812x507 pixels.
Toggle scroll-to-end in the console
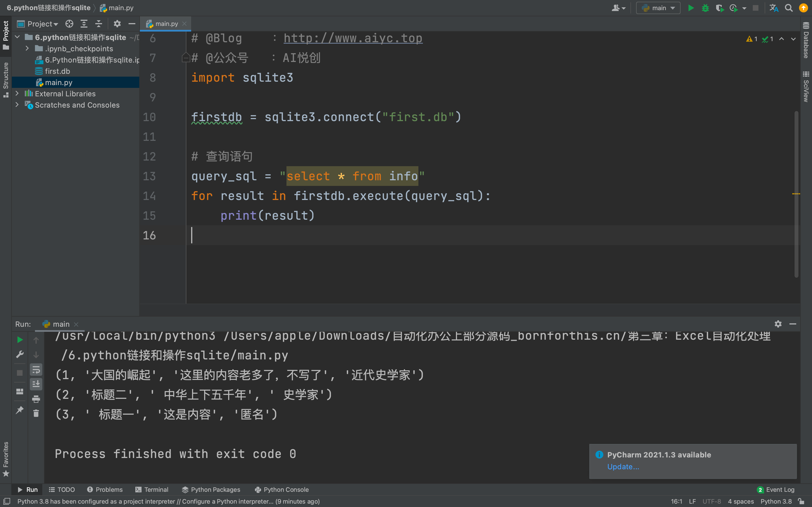(x=36, y=384)
